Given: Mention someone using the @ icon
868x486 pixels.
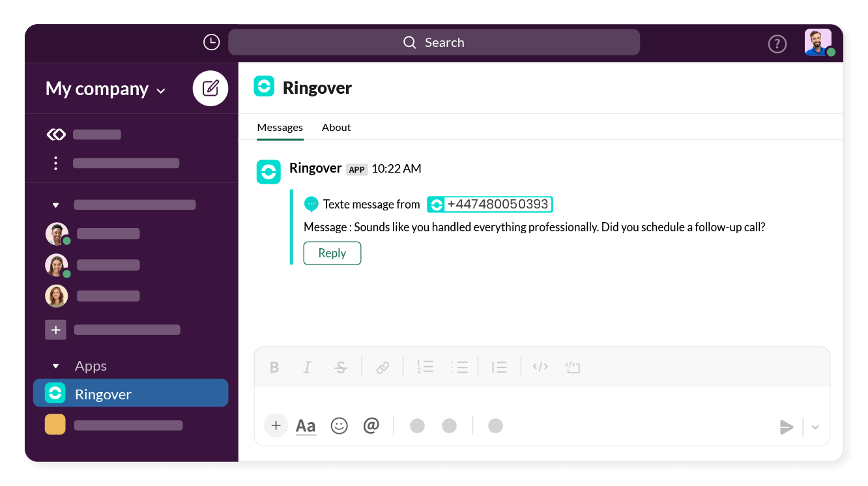Looking at the screenshot, I should [371, 425].
